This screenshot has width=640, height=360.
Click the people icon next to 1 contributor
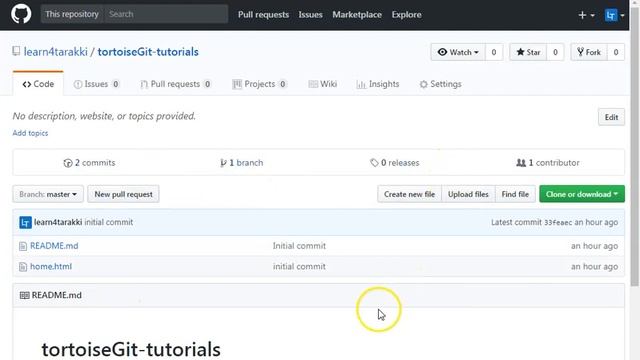click(521, 162)
